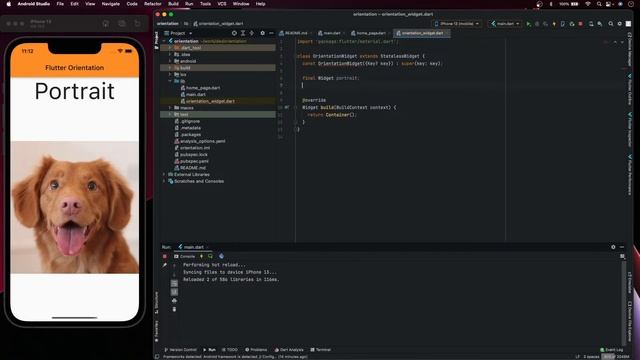640x360 pixels.
Task: Open the File menu
Action: [60, 4]
